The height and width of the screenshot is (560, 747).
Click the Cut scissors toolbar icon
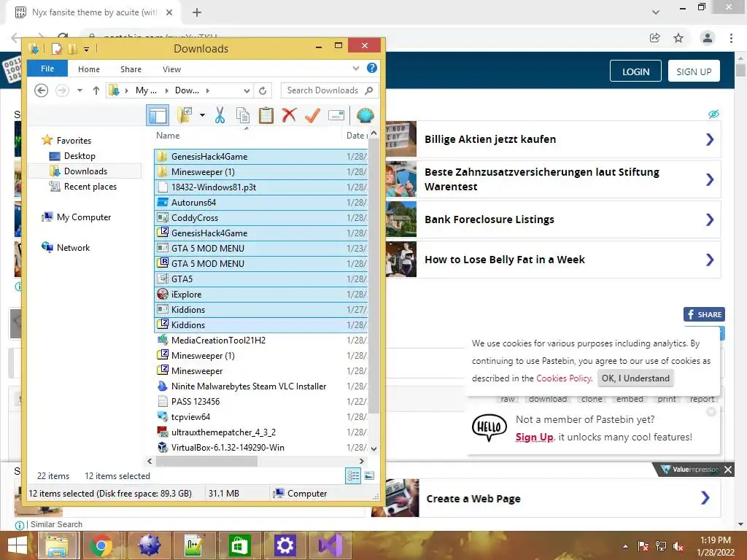click(x=220, y=115)
